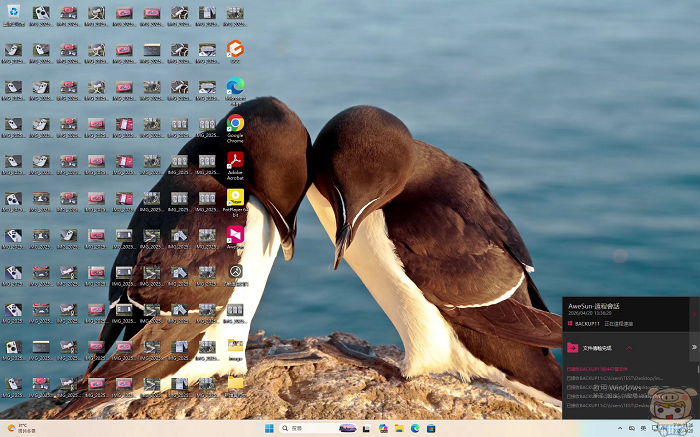The image size is (700, 437).
Task: Launch PotPlayer 64 bit shortcut
Action: [x=235, y=198]
